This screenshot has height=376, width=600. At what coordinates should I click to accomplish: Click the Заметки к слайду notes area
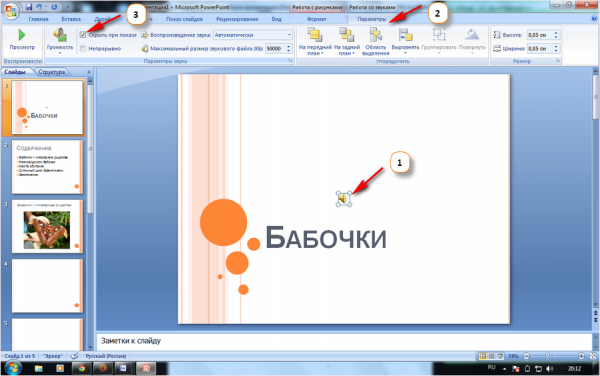tap(344, 341)
